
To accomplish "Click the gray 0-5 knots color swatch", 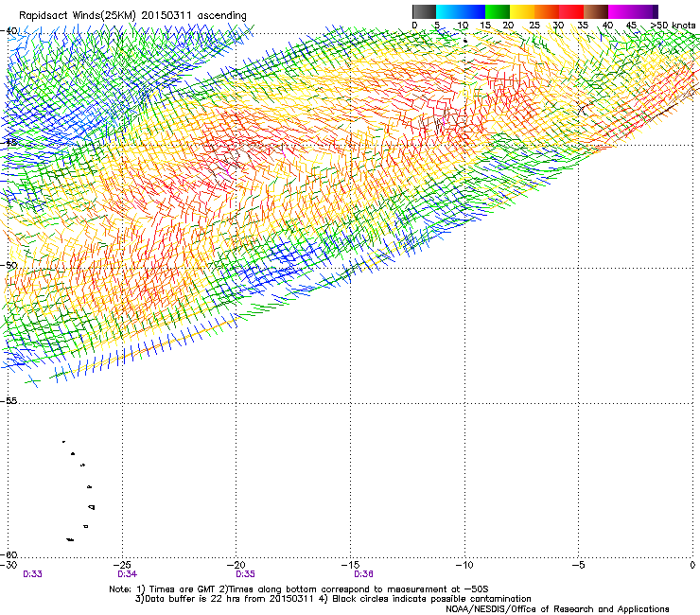I will point(424,11).
